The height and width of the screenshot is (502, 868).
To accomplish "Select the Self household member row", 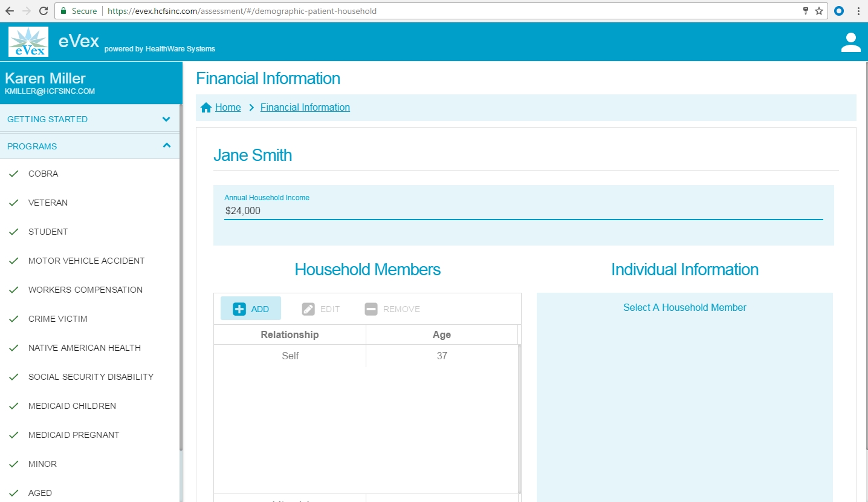I will (290, 356).
